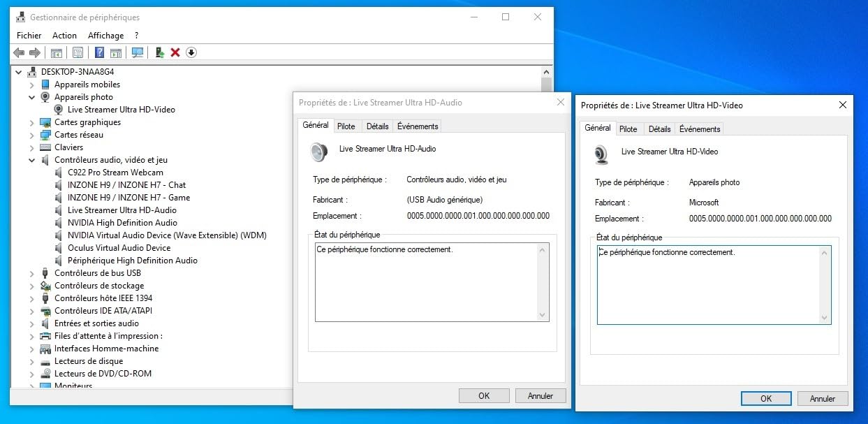Expand Contrôleurs de bus USB

pyautogui.click(x=31, y=273)
